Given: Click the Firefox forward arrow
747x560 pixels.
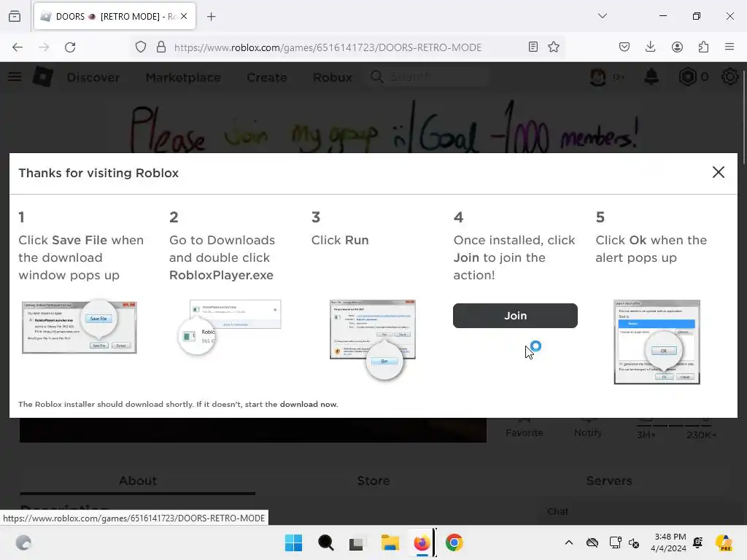Looking at the screenshot, I should (x=44, y=47).
